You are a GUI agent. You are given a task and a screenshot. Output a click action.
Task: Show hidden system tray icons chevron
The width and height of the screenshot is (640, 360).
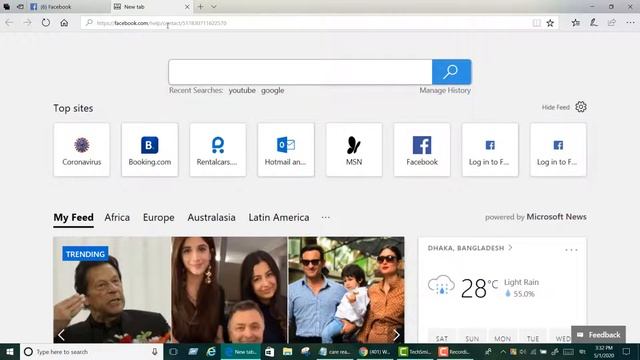503,352
